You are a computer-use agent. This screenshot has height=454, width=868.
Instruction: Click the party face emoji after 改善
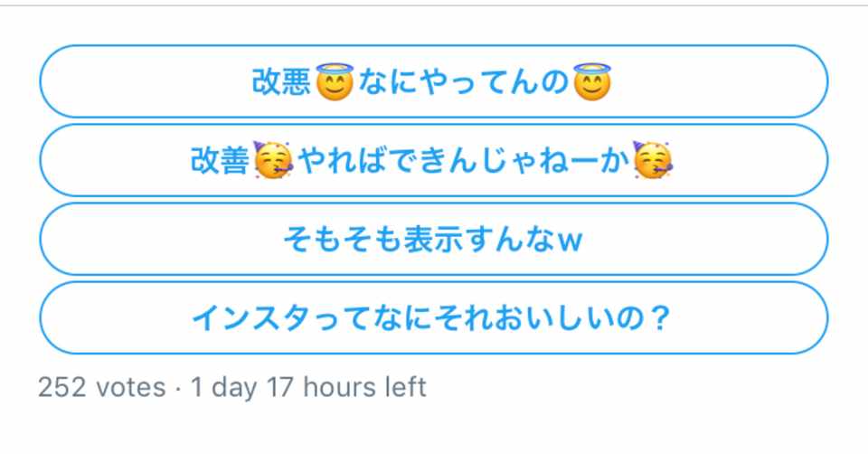273,160
